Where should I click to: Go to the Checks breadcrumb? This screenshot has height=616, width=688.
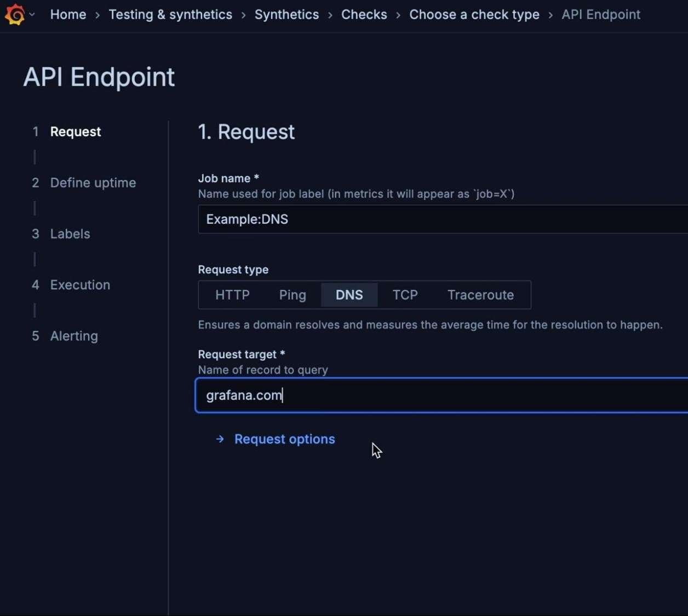(x=364, y=15)
